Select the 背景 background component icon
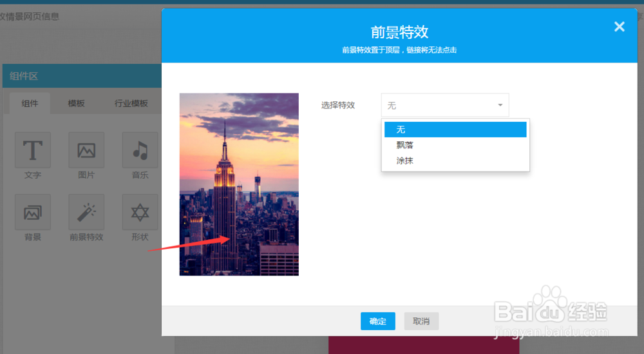The width and height of the screenshot is (644, 354). 33,212
